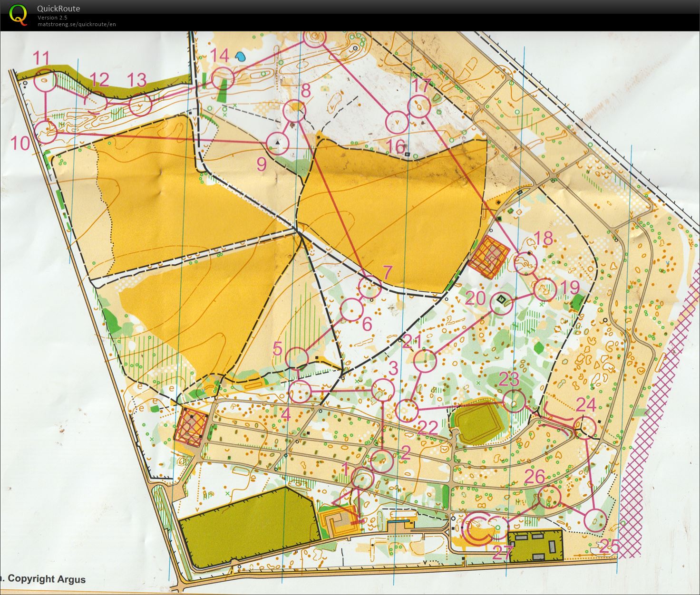Viewport: 700px width, 595px height.
Task: Click the control 17 circle
Action: 419,107
